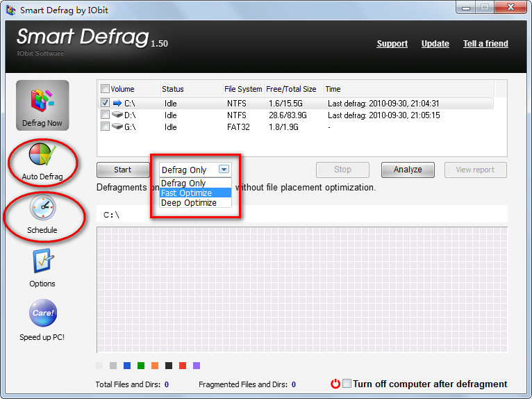532x399 pixels.
Task: Click the Fragmented Files and Dirs count
Action: (294, 384)
